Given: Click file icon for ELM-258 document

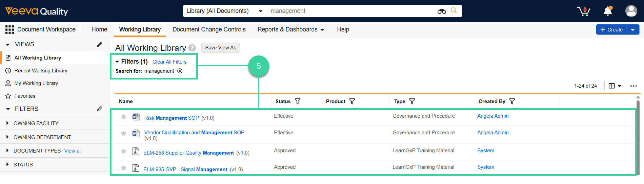Looking at the screenshot, I should coord(136,151).
